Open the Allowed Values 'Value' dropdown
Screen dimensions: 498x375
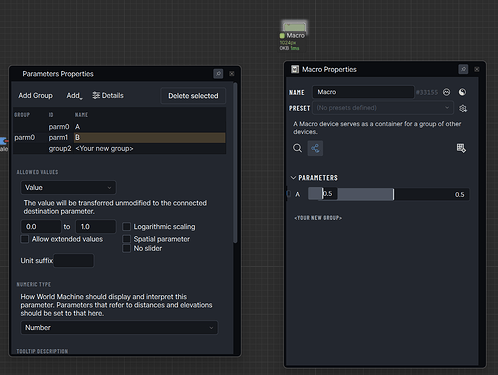pyautogui.click(x=68, y=187)
